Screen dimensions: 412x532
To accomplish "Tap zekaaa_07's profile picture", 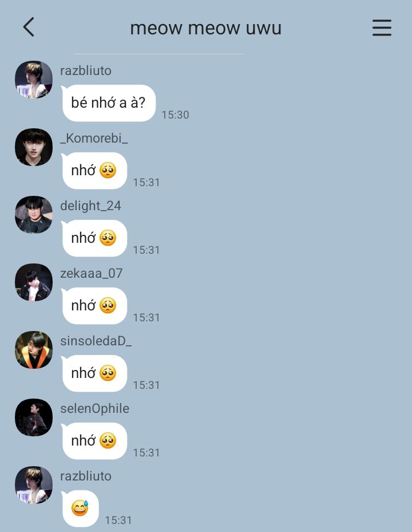I will [x=34, y=282].
